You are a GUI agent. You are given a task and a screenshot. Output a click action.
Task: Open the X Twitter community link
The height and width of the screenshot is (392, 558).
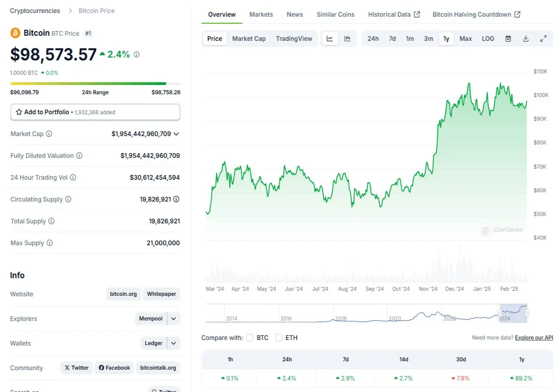(x=76, y=368)
